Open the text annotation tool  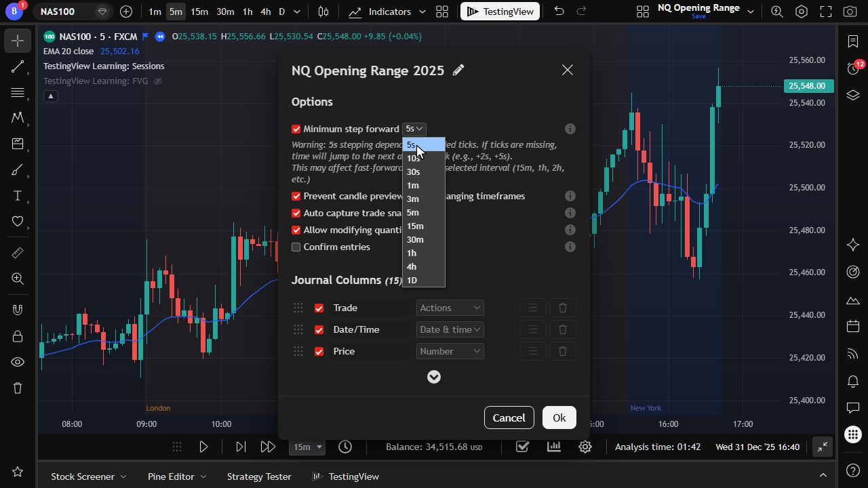pos(18,196)
